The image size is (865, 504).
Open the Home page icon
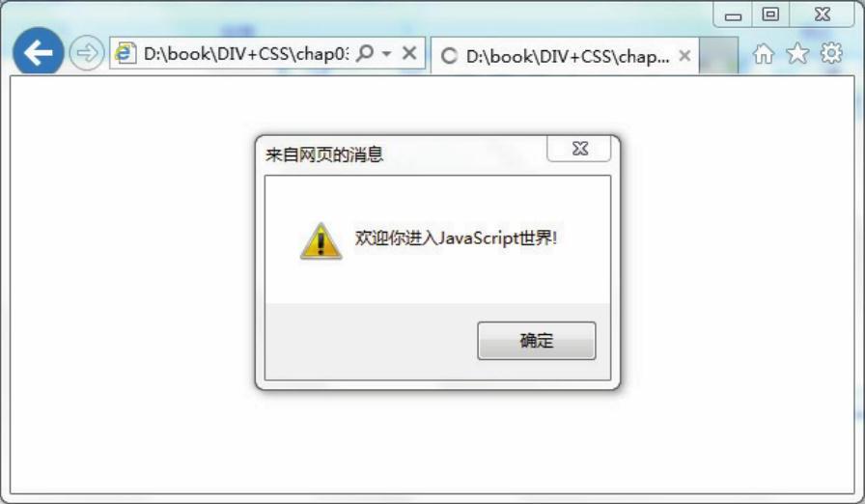pyautogui.click(x=764, y=53)
